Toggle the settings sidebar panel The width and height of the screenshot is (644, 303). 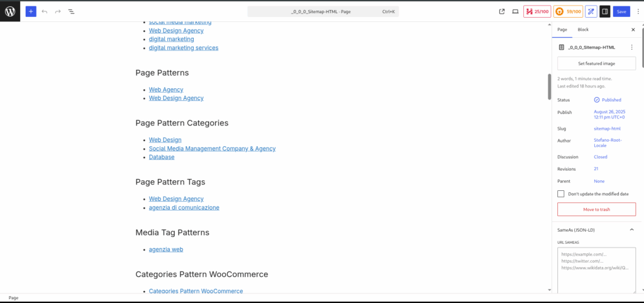click(x=604, y=11)
